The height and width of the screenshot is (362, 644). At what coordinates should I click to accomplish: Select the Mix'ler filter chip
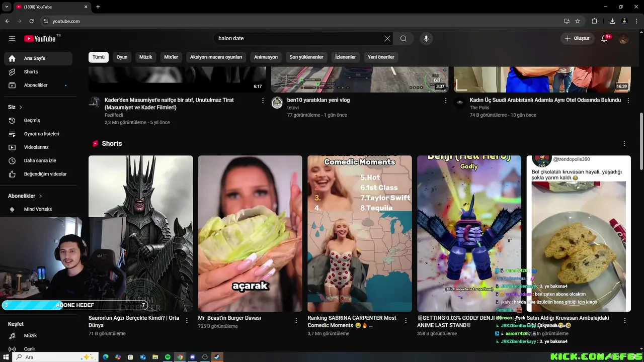pos(171,57)
